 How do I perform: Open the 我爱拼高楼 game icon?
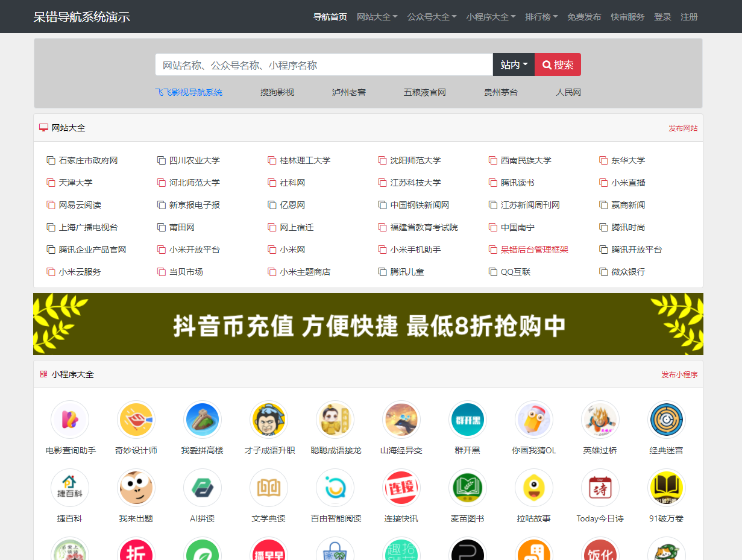click(203, 419)
